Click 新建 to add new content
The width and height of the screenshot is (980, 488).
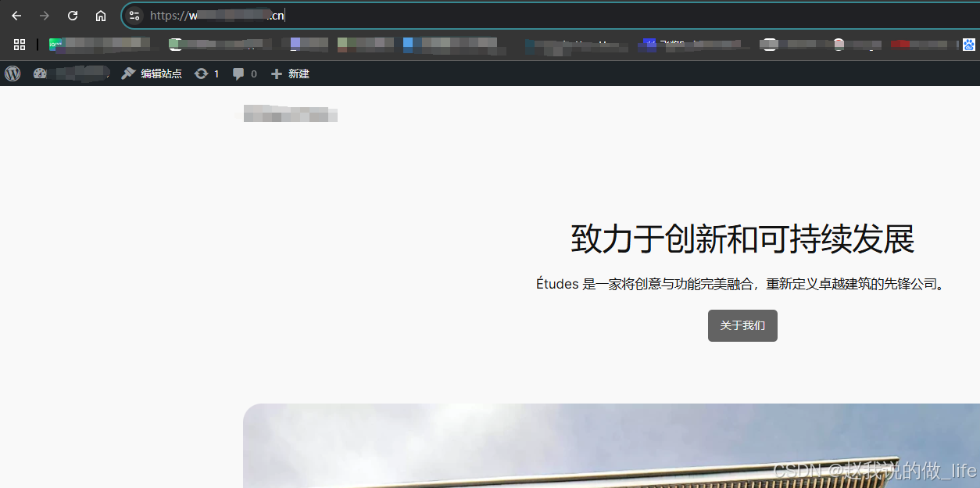[290, 74]
